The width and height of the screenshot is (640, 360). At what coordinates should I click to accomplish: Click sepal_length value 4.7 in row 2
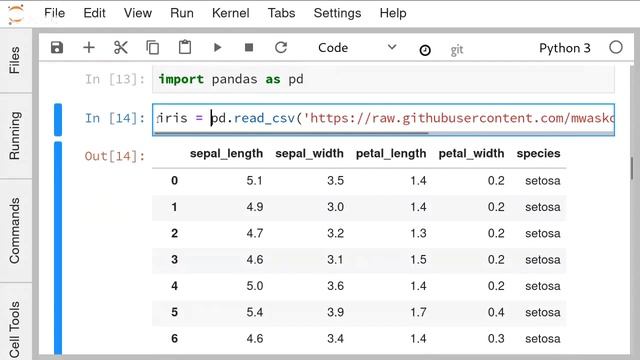click(x=254, y=233)
